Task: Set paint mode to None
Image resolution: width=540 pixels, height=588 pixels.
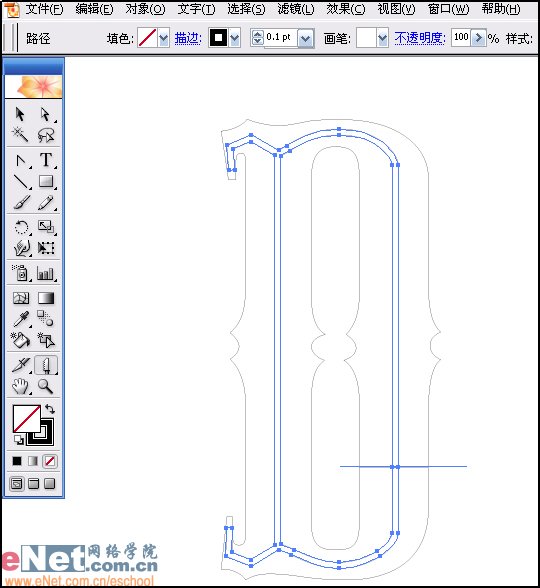Action: [x=50, y=461]
